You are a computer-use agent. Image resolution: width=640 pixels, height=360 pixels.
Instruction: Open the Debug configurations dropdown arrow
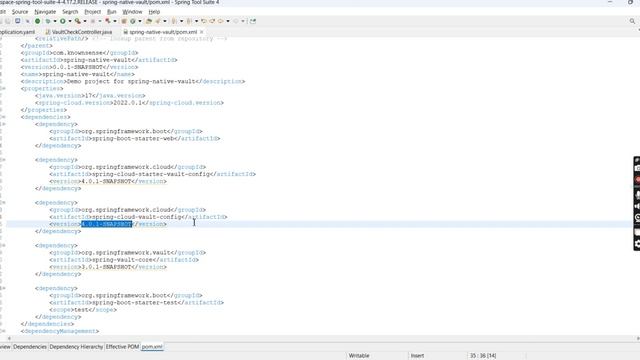pos(55,21)
